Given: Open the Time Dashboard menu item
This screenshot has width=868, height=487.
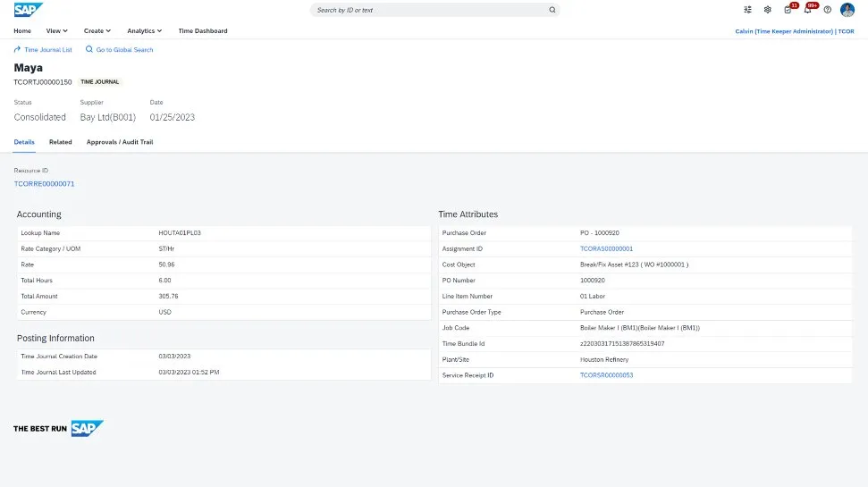Looking at the screenshot, I should [x=203, y=30].
